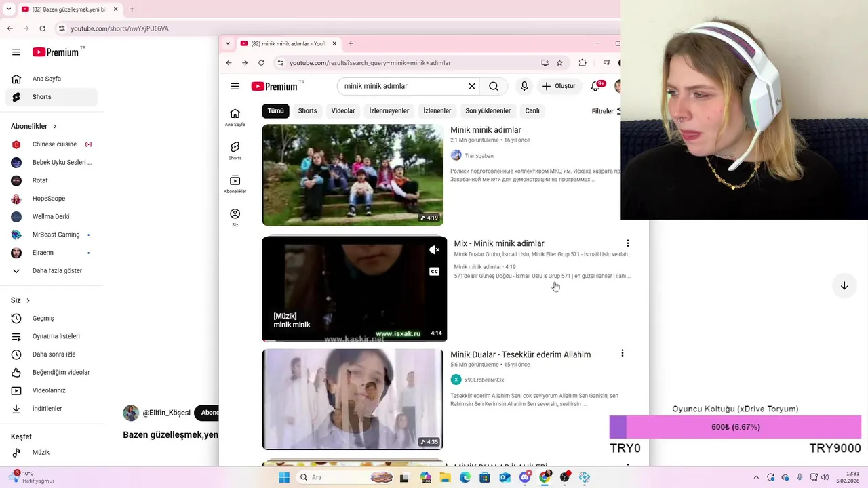Open Ana Sayfa in the mini sidebar
Image resolution: width=868 pixels, height=488 pixels.
[x=235, y=117]
